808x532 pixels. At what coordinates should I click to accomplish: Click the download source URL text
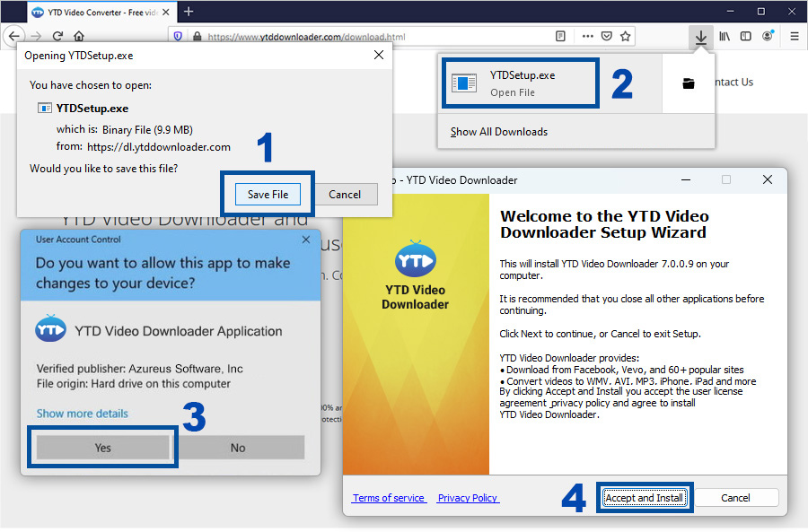click(x=159, y=147)
